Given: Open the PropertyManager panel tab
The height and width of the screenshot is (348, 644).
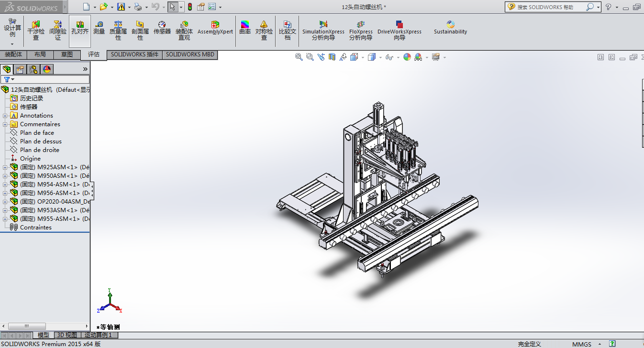Looking at the screenshot, I should click(x=20, y=69).
